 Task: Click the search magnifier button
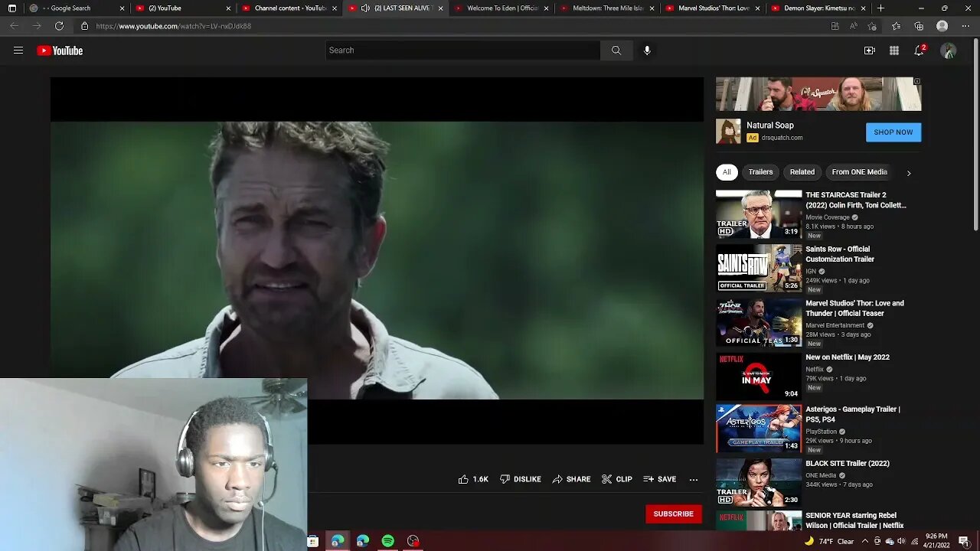pos(616,51)
